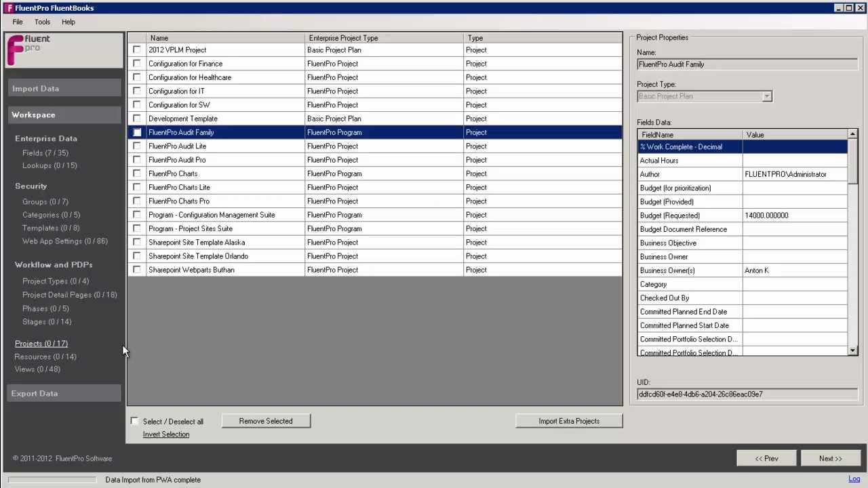Click the status bar progress bar
Image resolution: width=868 pixels, height=488 pixels.
click(52, 480)
